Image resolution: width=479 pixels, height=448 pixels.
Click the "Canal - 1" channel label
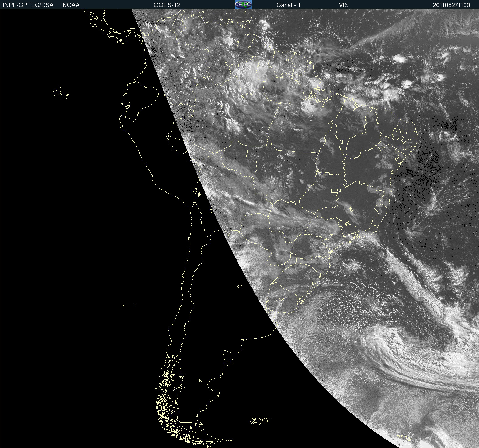tap(289, 5)
